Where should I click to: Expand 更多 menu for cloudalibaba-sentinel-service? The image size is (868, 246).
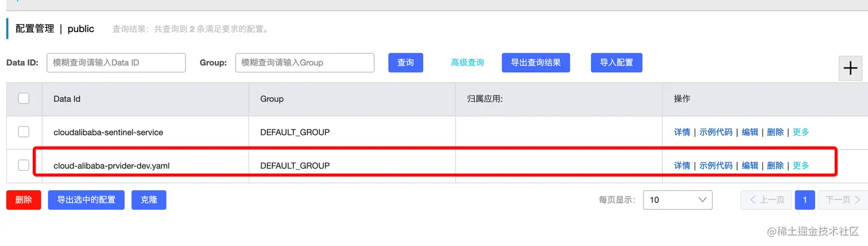[801, 132]
